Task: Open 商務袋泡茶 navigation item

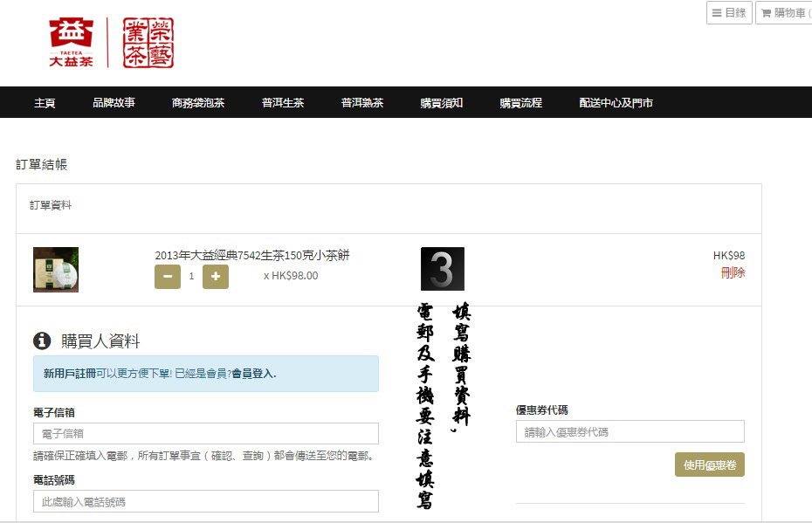Action: [x=198, y=102]
